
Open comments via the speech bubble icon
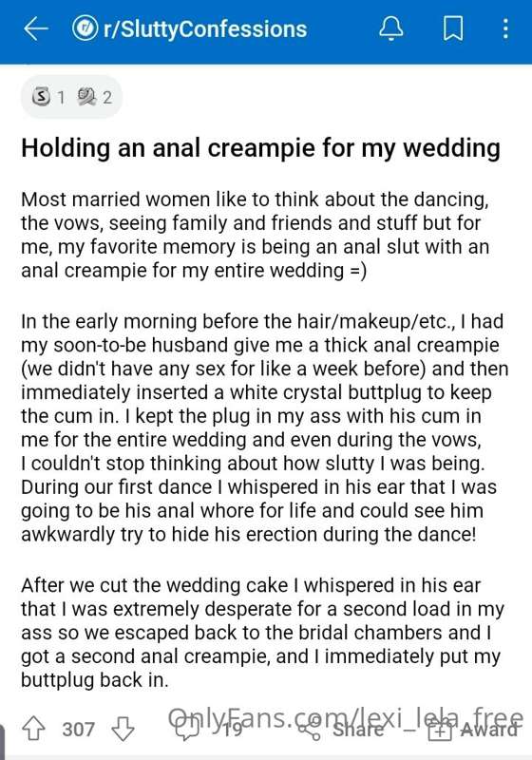tap(186, 729)
